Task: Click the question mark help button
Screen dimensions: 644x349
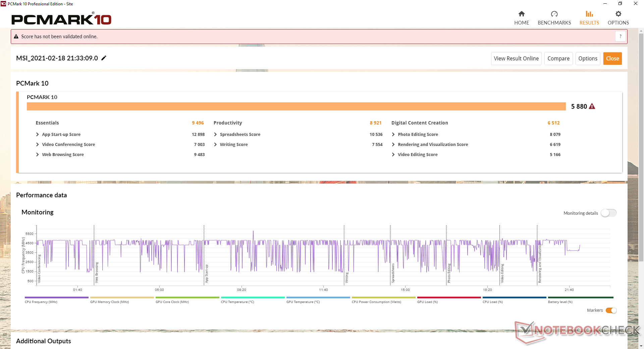Action: click(x=621, y=36)
